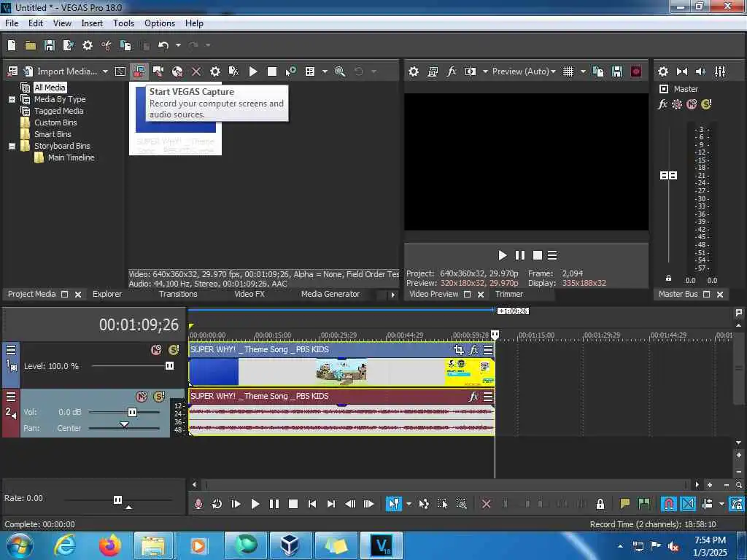This screenshot has height=560, width=747.
Task: Click audio track Vol slider handle
Action: [132, 413]
